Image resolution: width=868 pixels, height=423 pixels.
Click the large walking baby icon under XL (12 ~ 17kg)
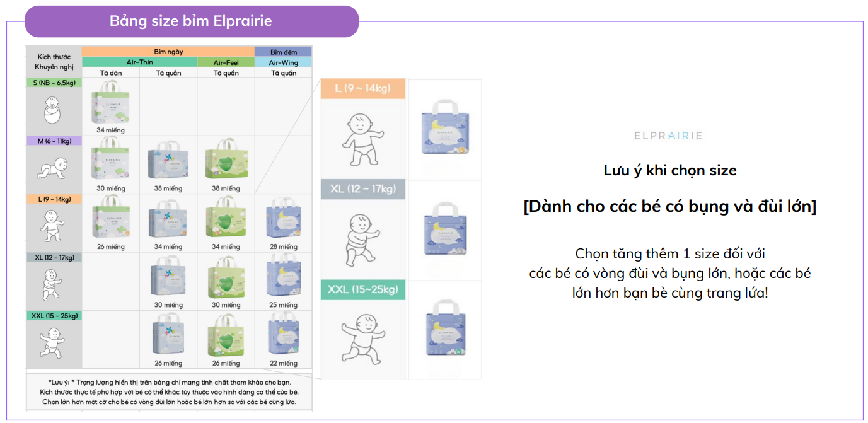[362, 240]
